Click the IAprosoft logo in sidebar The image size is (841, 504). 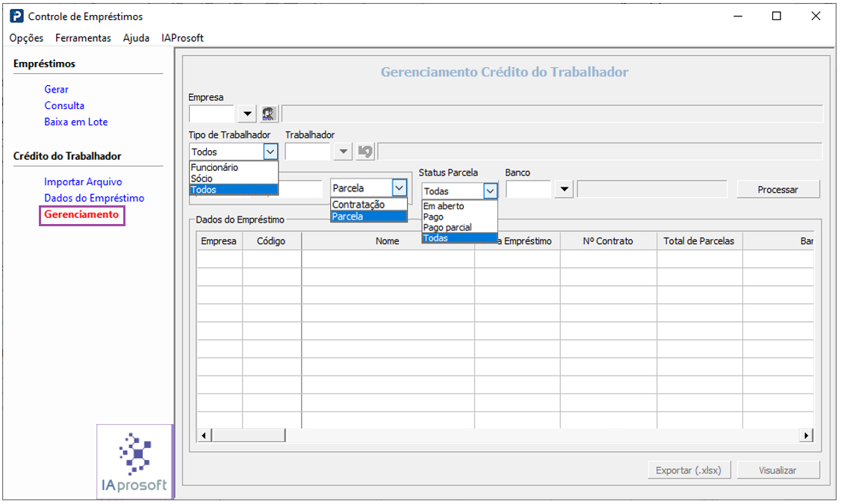pos(134,462)
